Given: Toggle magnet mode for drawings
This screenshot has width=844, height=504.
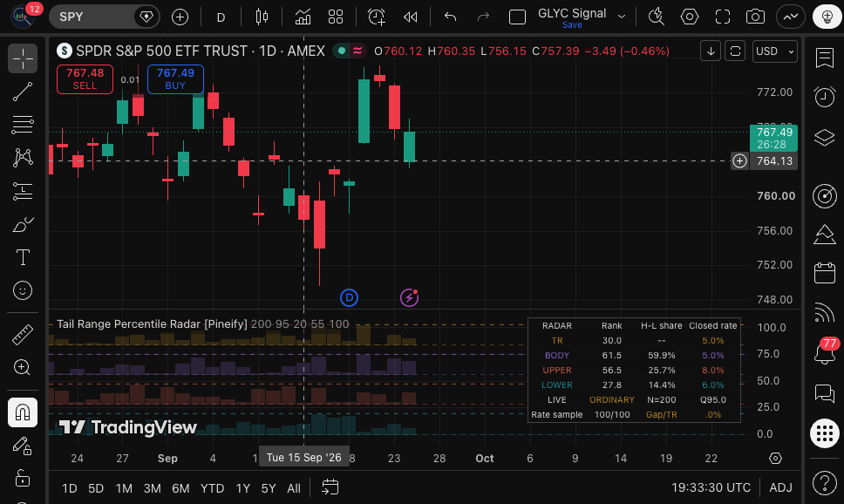Looking at the screenshot, I should [x=23, y=412].
